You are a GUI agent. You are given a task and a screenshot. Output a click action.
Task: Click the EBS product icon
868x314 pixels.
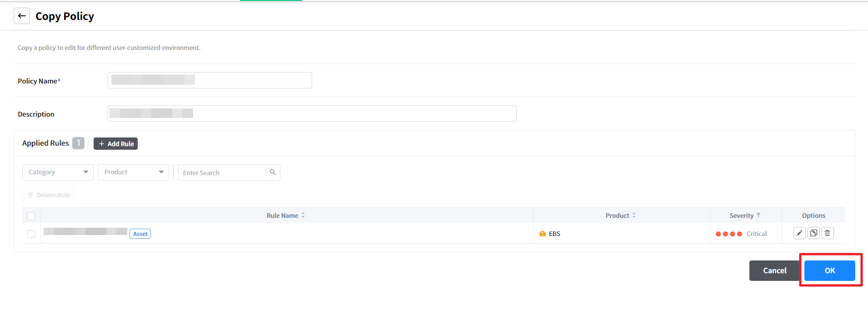pyautogui.click(x=543, y=234)
